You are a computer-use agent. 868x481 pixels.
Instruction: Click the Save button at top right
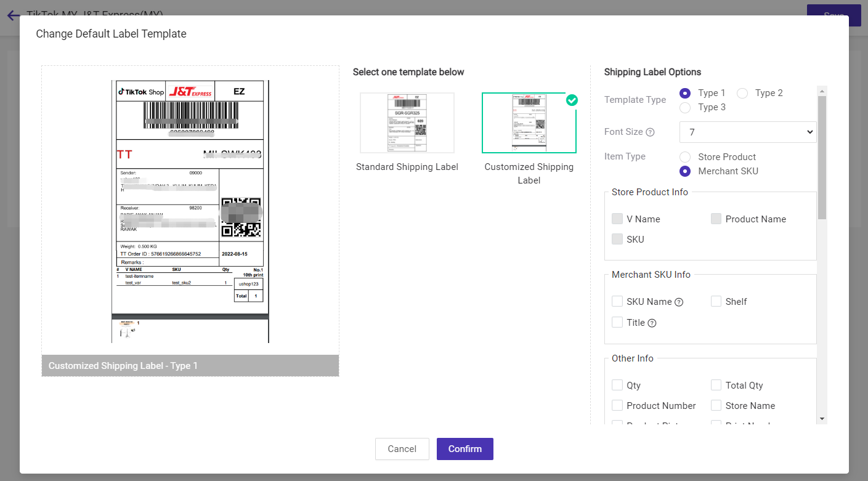833,15
